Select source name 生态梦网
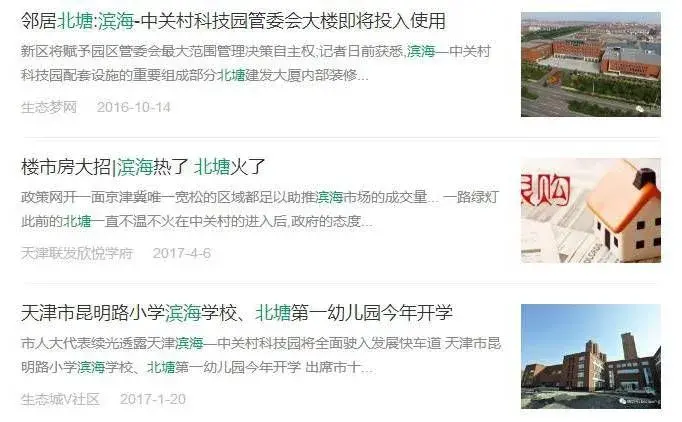682x422 pixels. tap(49, 107)
